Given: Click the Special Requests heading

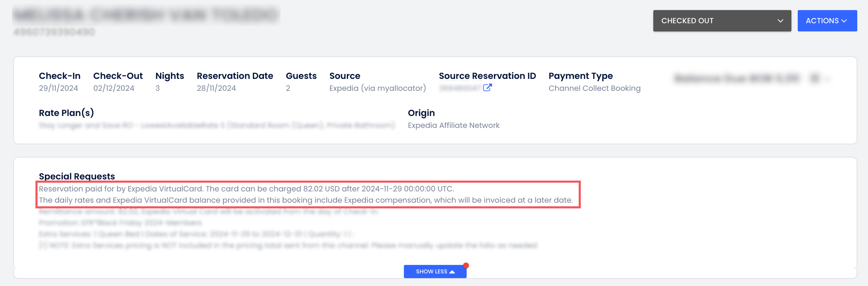Looking at the screenshot, I should pos(77,176).
